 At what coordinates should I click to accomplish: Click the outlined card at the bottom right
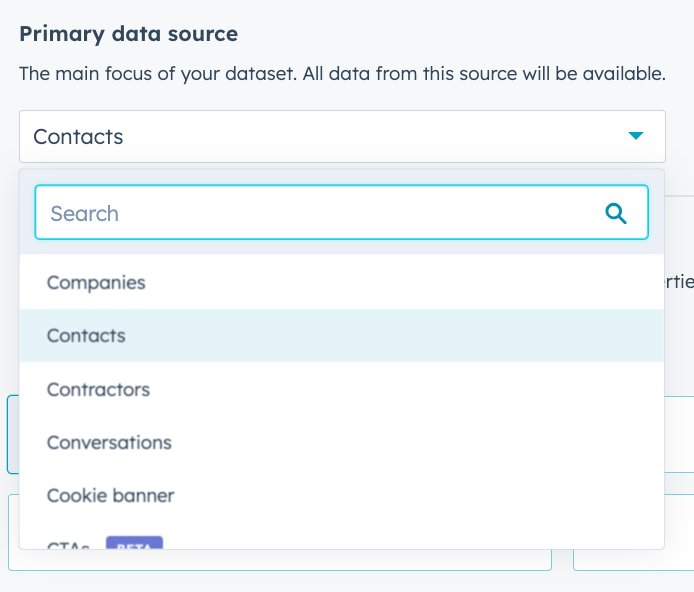633,561
